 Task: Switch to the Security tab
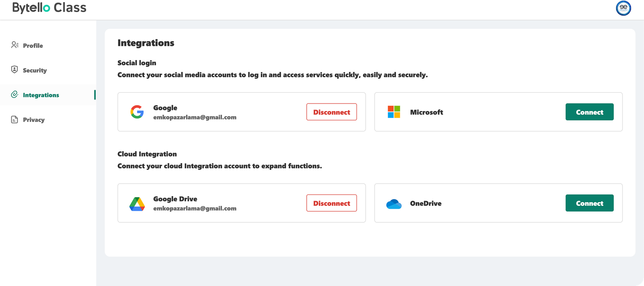coord(35,70)
